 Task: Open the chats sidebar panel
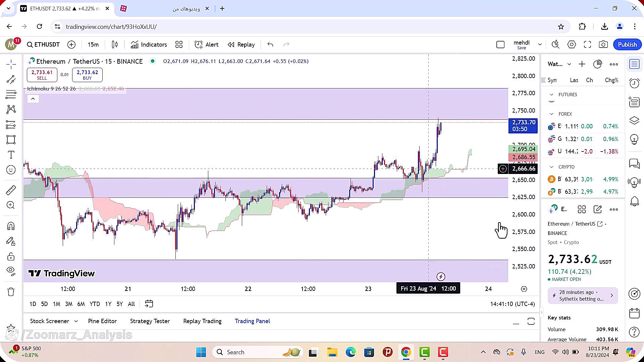(634, 164)
